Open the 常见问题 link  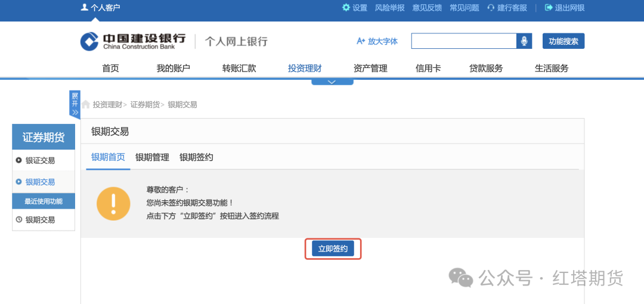click(x=465, y=7)
